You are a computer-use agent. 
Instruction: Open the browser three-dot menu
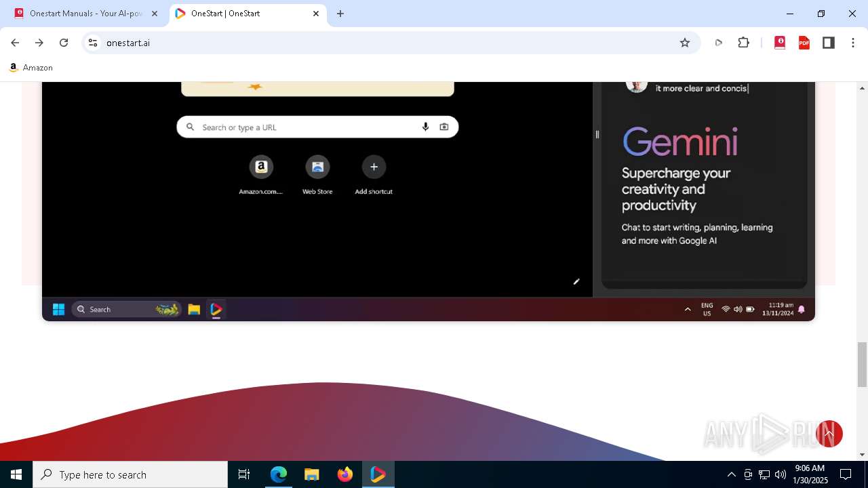click(x=853, y=43)
